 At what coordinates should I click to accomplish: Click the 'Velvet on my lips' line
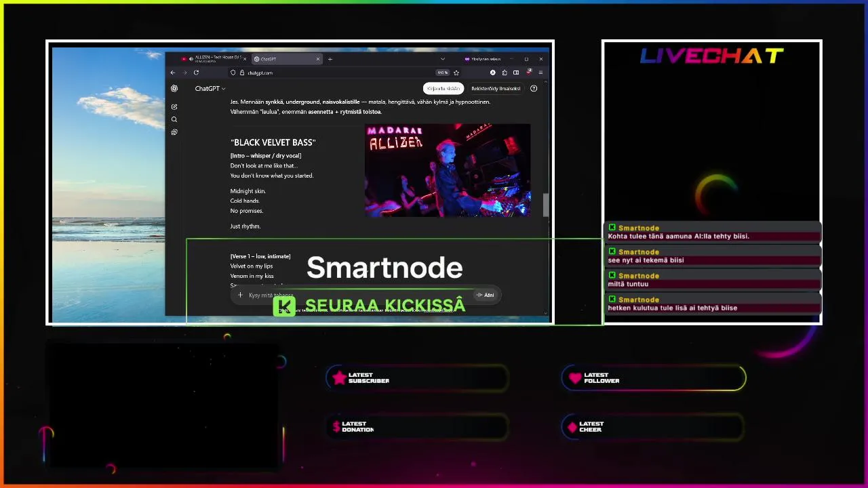pyautogui.click(x=252, y=266)
